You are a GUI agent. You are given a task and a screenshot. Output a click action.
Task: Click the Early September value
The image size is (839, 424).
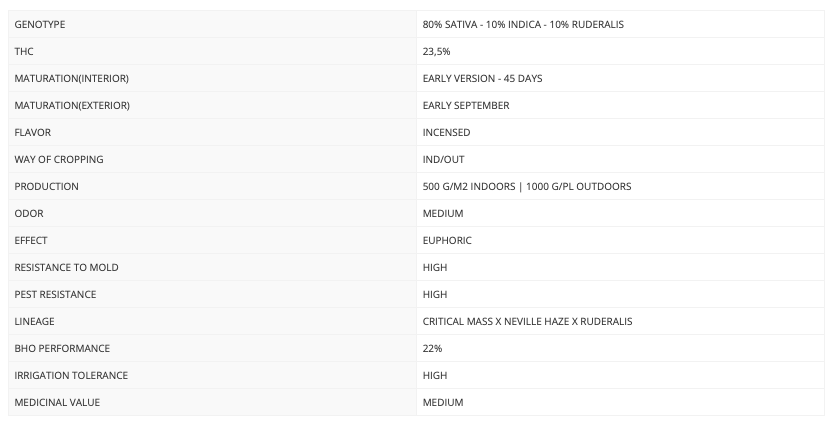(466, 105)
